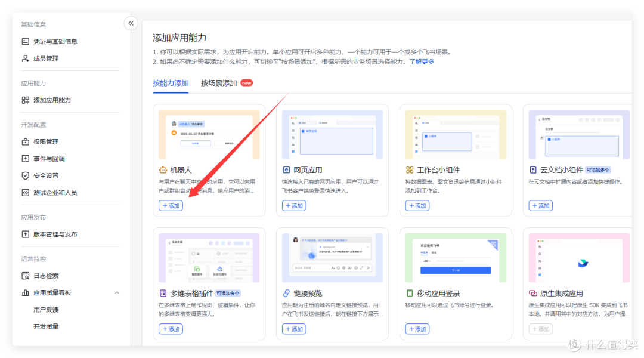This screenshot has width=644, height=358.
Task: Click the 机器人 card preview image
Action: [209, 134]
